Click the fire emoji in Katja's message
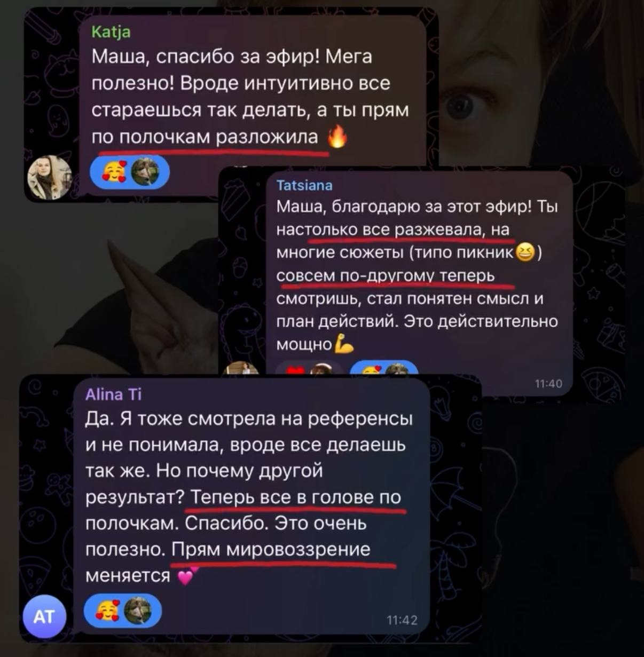 pos(337,137)
